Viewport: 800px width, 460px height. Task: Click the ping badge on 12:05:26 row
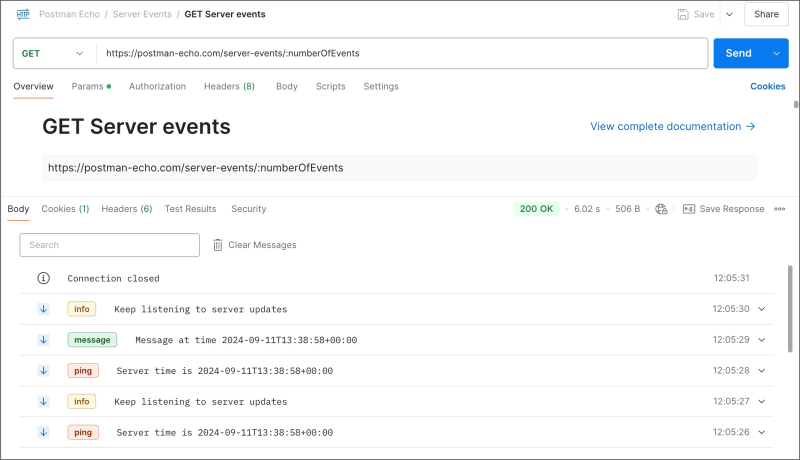(83, 432)
